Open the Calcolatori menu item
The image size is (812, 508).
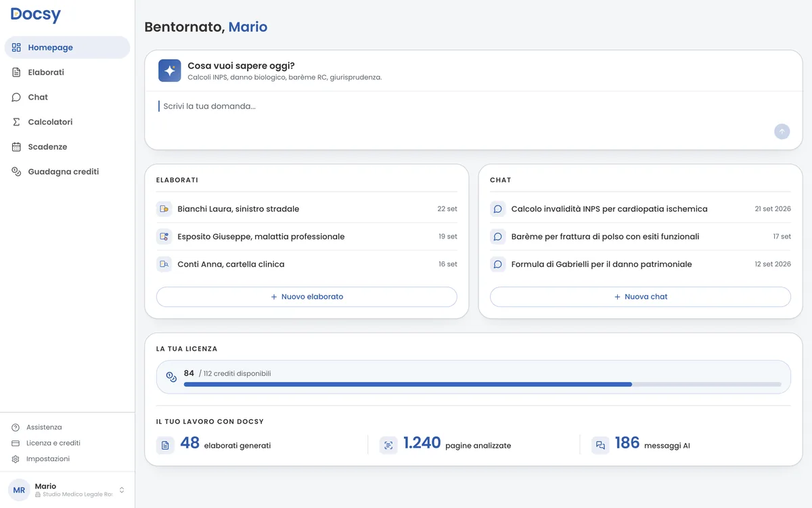point(67,122)
